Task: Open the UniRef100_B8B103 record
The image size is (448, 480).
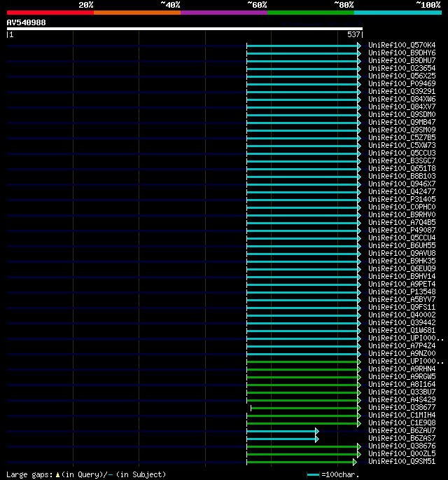Action: (x=402, y=176)
